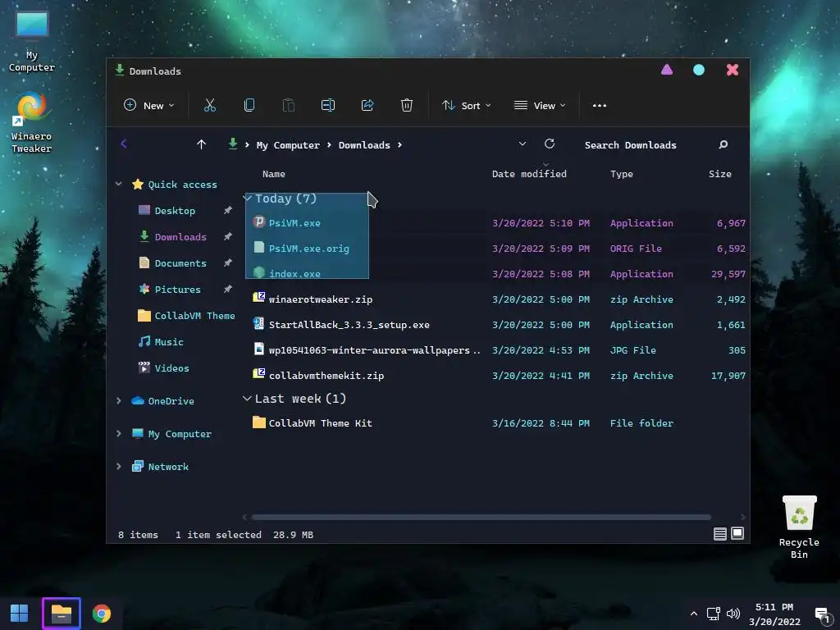Show hidden system tray icons chevron
The width and height of the screenshot is (840, 630).
pyautogui.click(x=694, y=614)
